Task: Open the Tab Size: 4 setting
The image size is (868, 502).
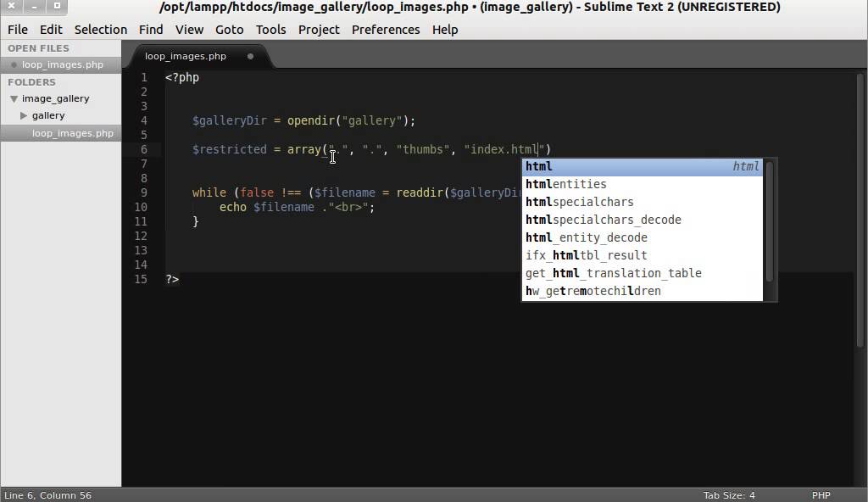Action: [729, 495]
